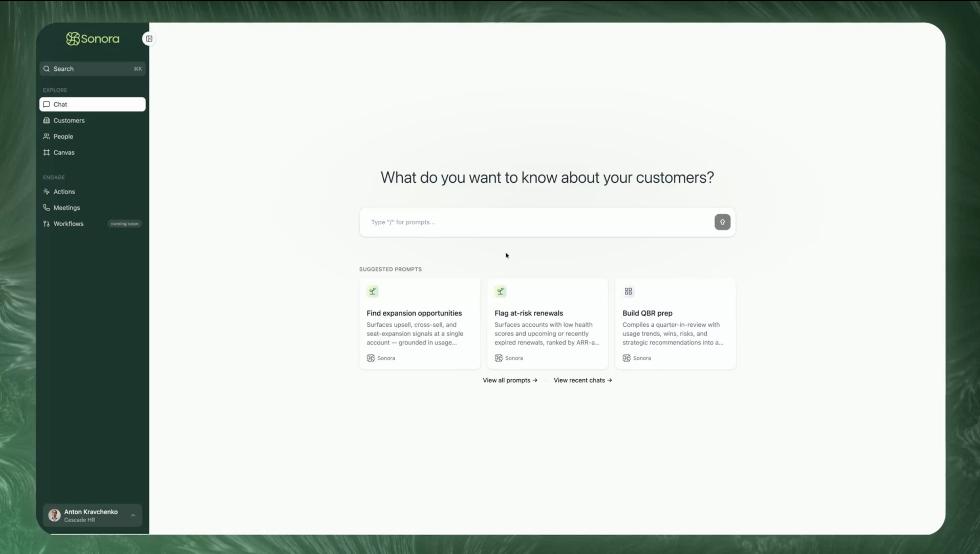This screenshot has width=980, height=554.
Task: Click the sprout icon on 'Flag at-risk renewals'
Action: click(500, 291)
